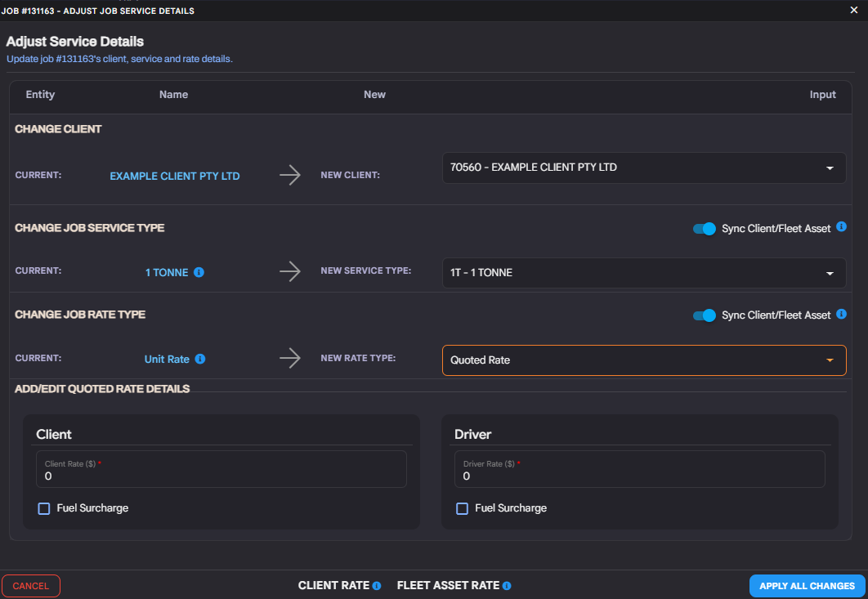
Task: Click the NEW RATE TYPE: label
Action: [358, 358]
